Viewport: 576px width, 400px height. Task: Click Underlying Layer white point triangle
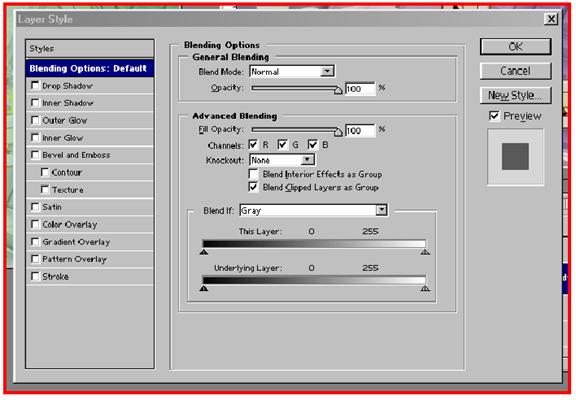[425, 288]
